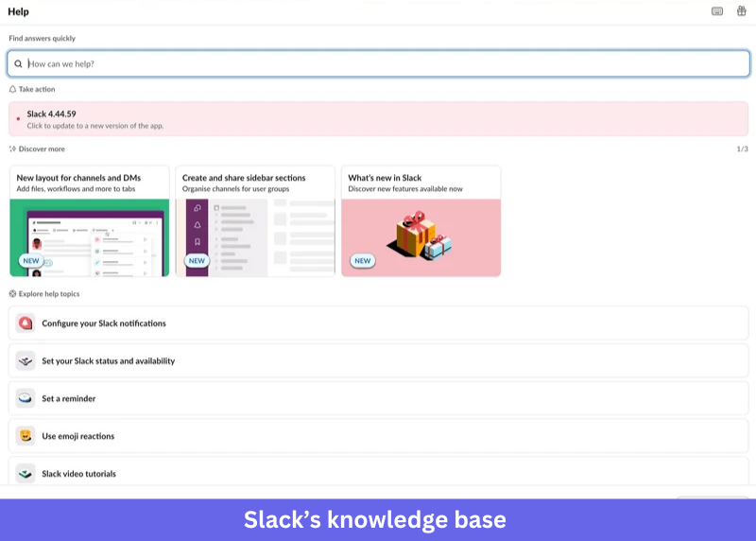Click the 'Find answers quickly' label
Image resolution: width=756 pixels, height=541 pixels.
click(42, 38)
